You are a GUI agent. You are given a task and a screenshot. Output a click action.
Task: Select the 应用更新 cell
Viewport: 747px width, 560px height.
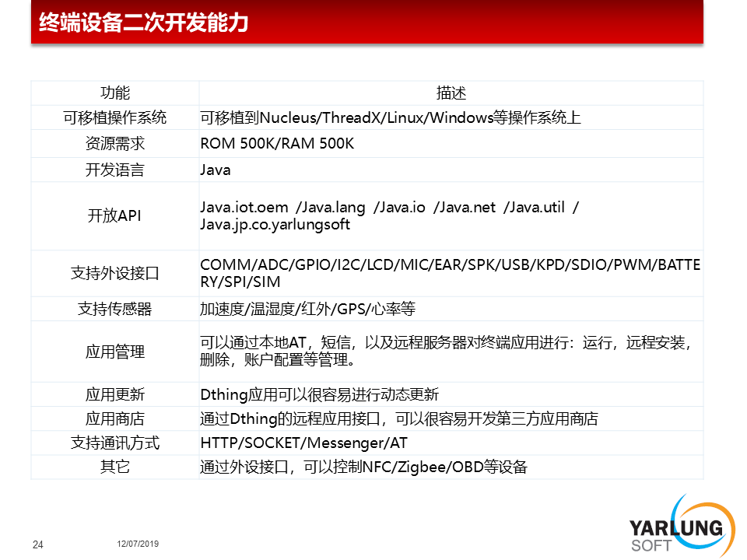115,394
